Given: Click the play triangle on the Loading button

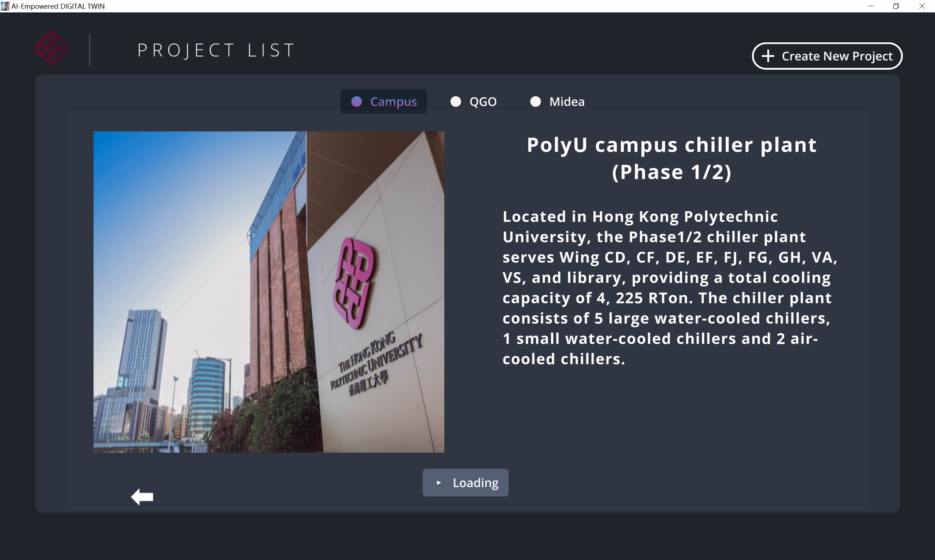Looking at the screenshot, I should click(438, 483).
